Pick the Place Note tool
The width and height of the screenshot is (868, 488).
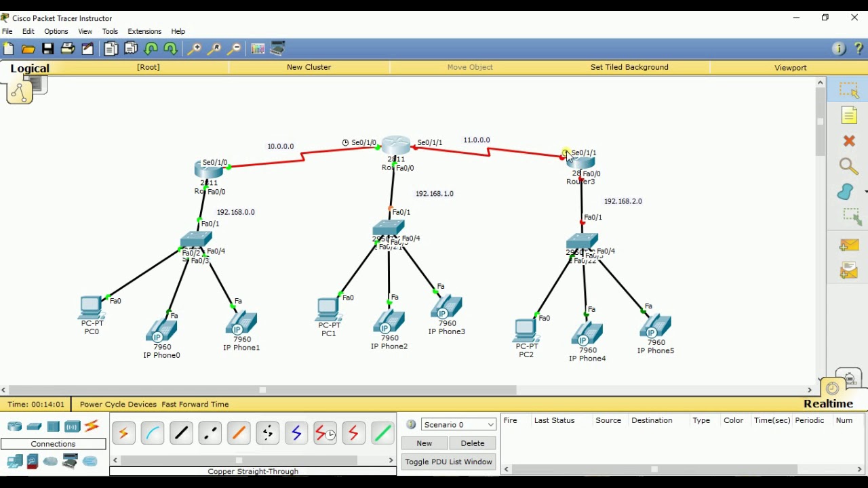point(849,116)
